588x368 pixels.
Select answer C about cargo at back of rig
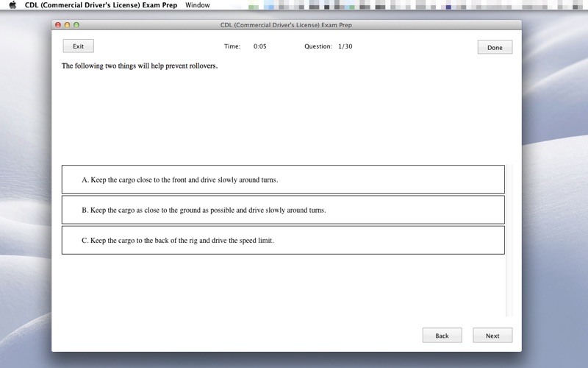pos(283,241)
